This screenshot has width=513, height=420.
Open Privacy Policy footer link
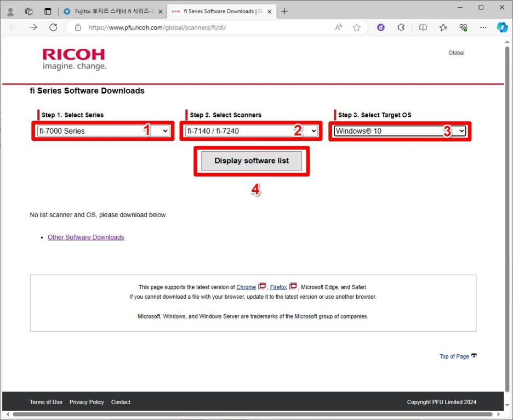tap(87, 402)
